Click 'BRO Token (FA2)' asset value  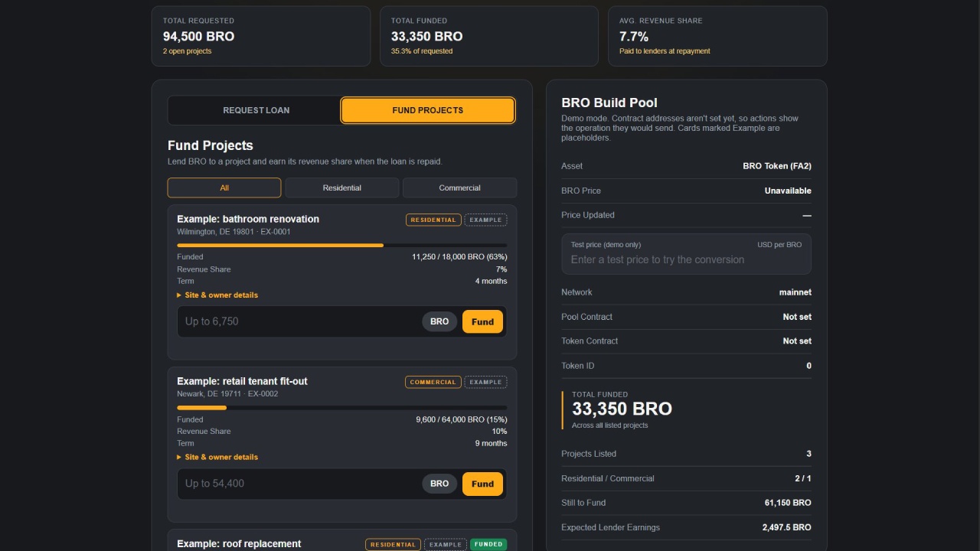click(777, 166)
